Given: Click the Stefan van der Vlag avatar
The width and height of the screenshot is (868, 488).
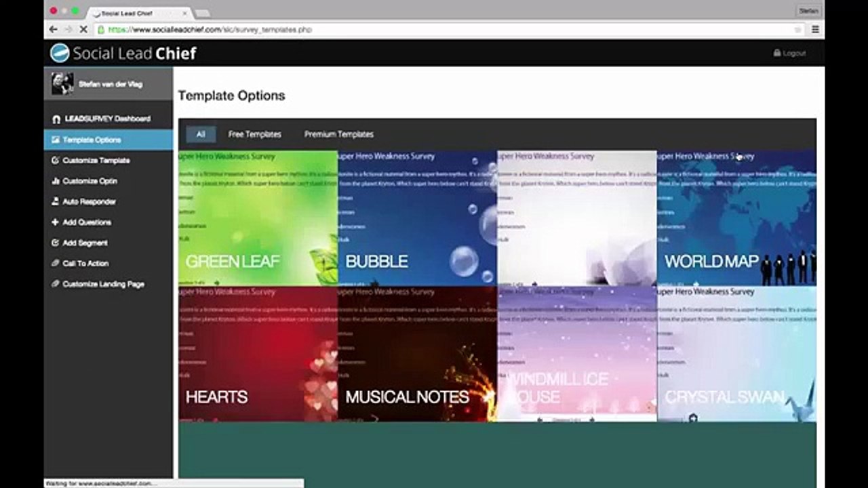Looking at the screenshot, I should 62,84.
